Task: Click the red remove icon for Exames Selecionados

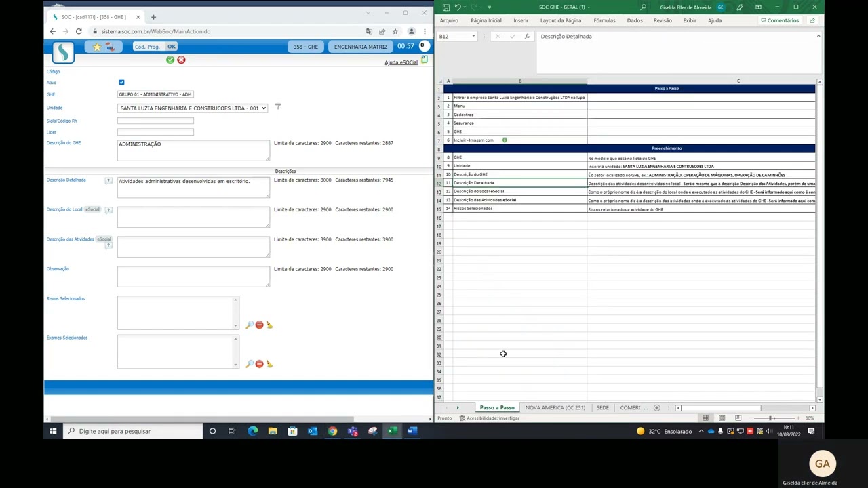Action: click(x=259, y=364)
